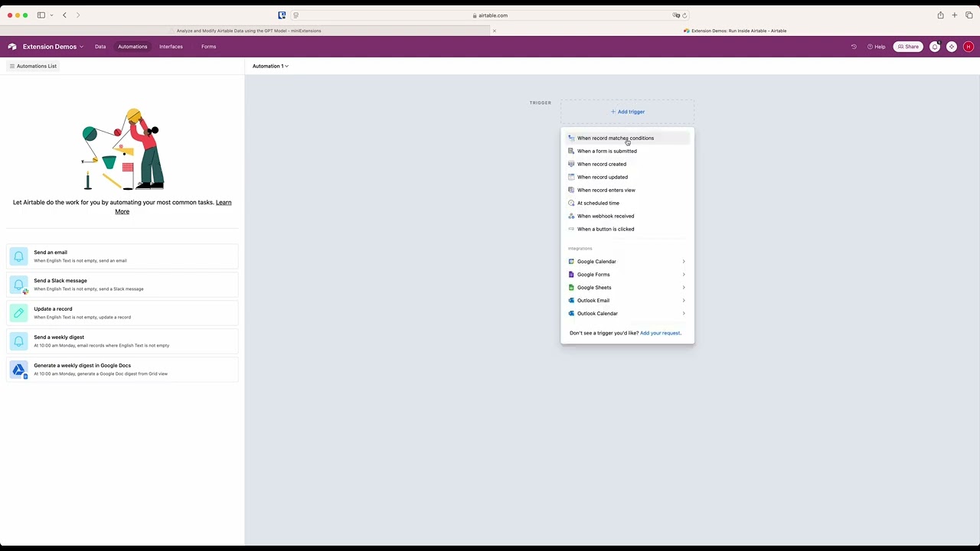
Task: Select Send a Slack message template
Action: (122, 285)
